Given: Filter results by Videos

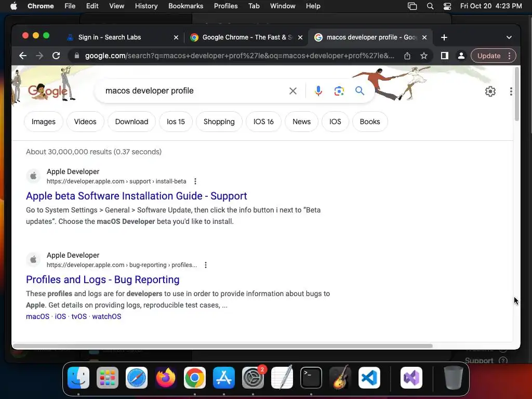Looking at the screenshot, I should coord(85,122).
